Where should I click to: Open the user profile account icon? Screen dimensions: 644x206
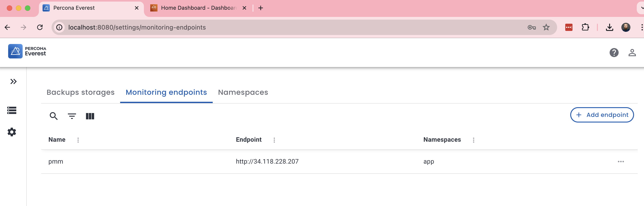(632, 53)
